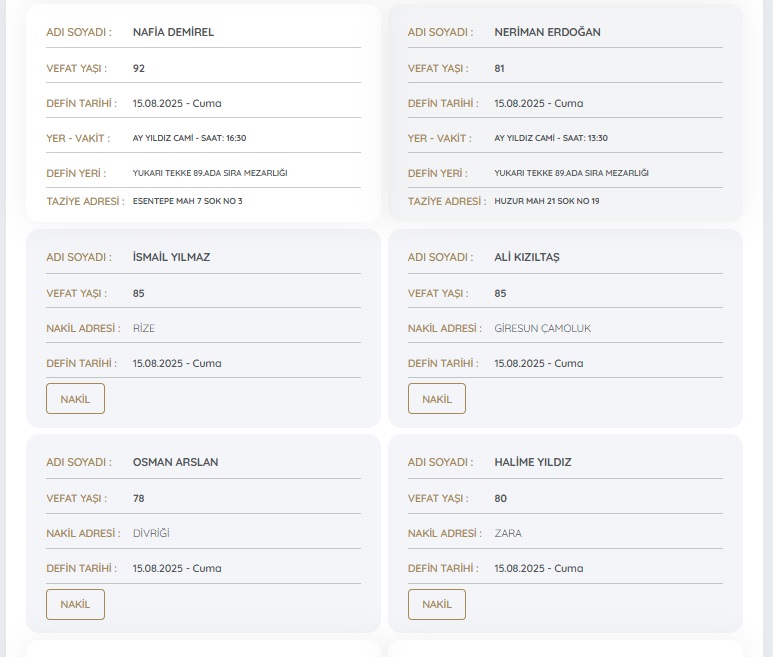Select the Divriği transfer address text
Viewport: 773px width, 657px height.
151,533
